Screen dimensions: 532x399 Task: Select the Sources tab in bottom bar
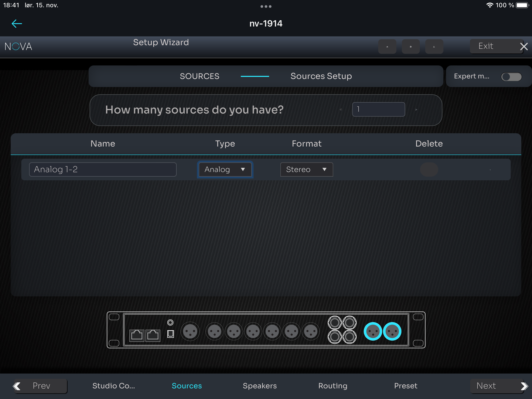187,386
